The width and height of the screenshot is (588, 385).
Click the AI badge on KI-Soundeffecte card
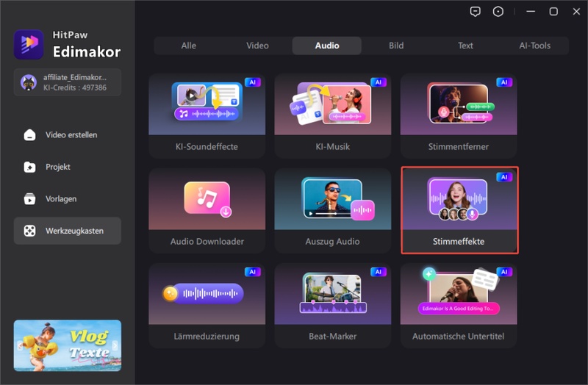point(252,82)
